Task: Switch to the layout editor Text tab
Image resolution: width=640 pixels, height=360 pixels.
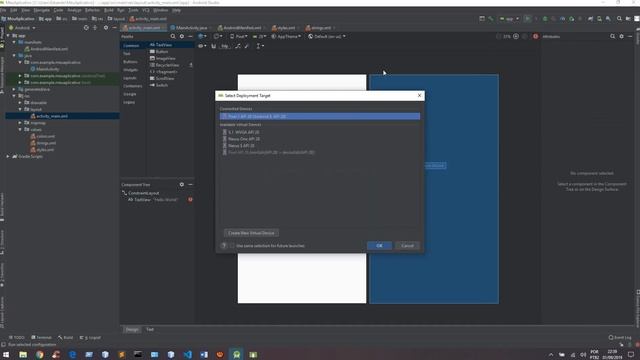Action: pyautogui.click(x=150, y=329)
